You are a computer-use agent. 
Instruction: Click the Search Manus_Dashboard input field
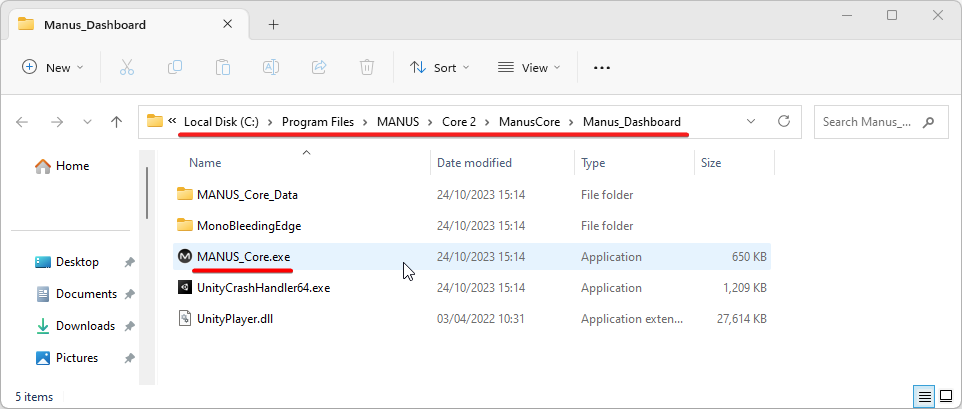(x=868, y=121)
